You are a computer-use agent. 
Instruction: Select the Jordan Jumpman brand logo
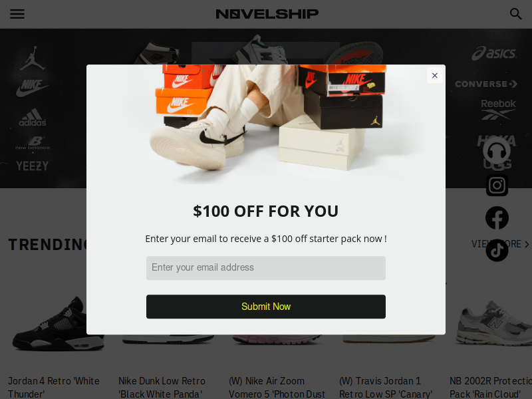click(33, 58)
